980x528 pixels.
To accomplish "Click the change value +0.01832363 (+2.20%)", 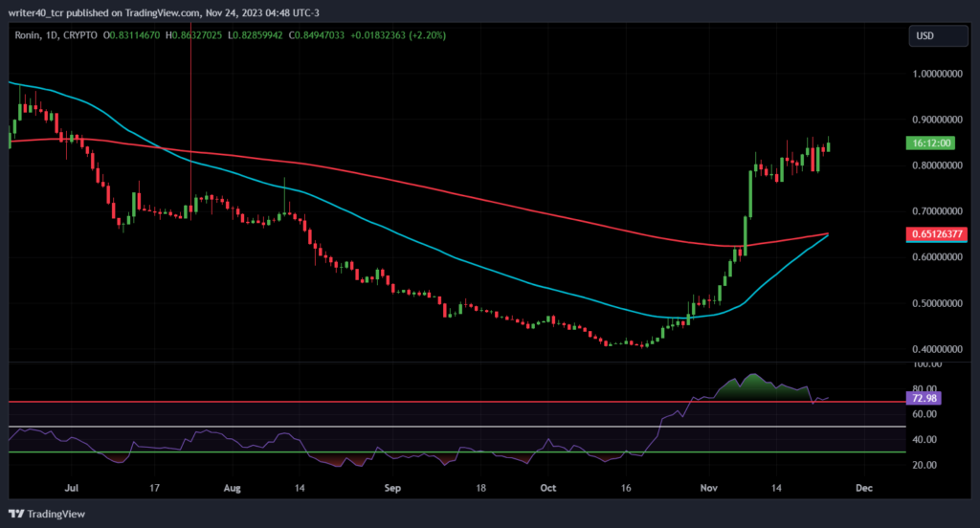I will 398,35.
